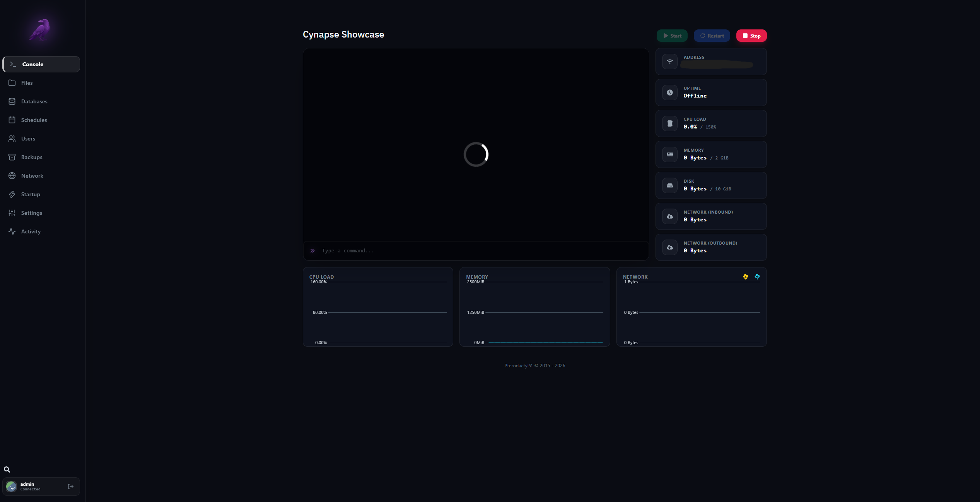
Task: Click the 1250MiB graph label
Action: pos(475,312)
